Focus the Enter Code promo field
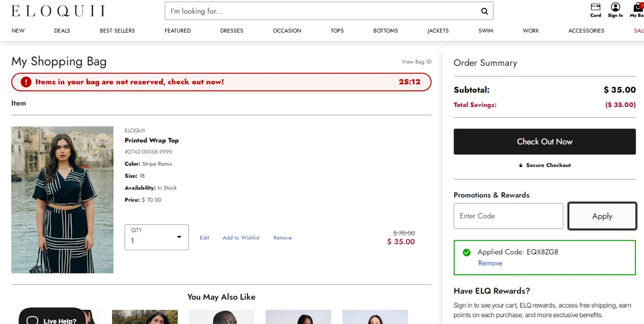The image size is (644, 324). coord(508,216)
